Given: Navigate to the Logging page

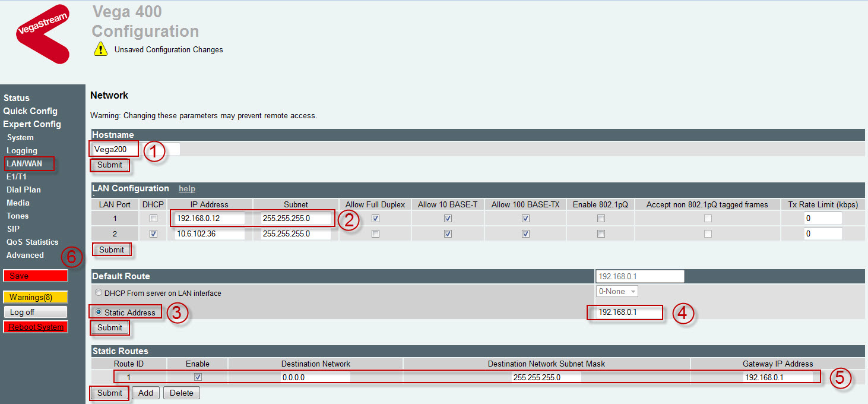Looking at the screenshot, I should [22, 151].
